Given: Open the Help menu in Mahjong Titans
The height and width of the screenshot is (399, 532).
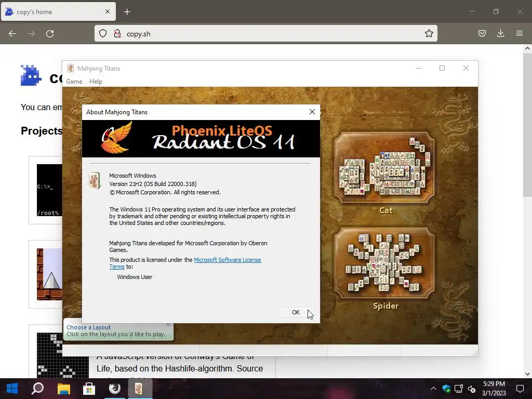Looking at the screenshot, I should point(96,82).
